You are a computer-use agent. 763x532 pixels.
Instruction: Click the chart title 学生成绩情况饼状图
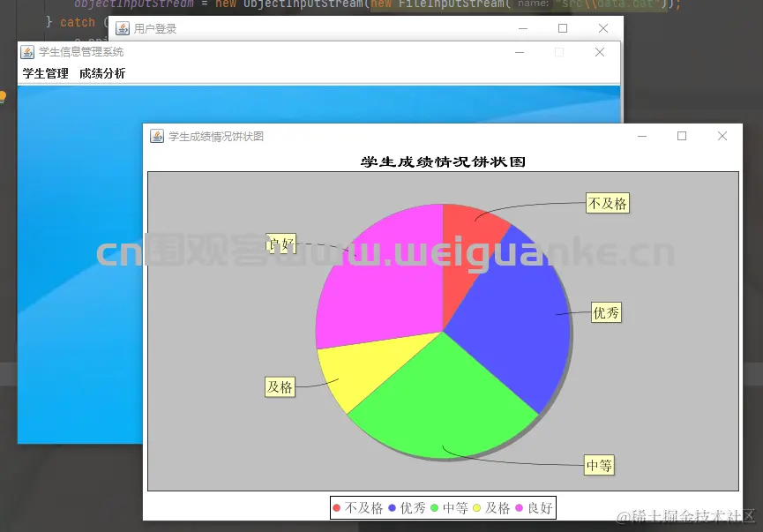tap(444, 161)
